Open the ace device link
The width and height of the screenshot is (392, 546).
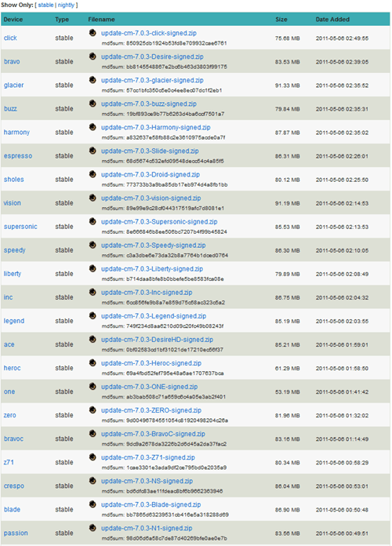click(9, 344)
